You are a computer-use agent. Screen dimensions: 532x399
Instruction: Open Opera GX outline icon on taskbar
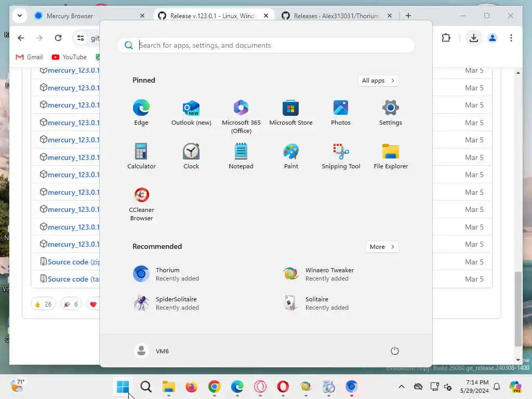260,387
